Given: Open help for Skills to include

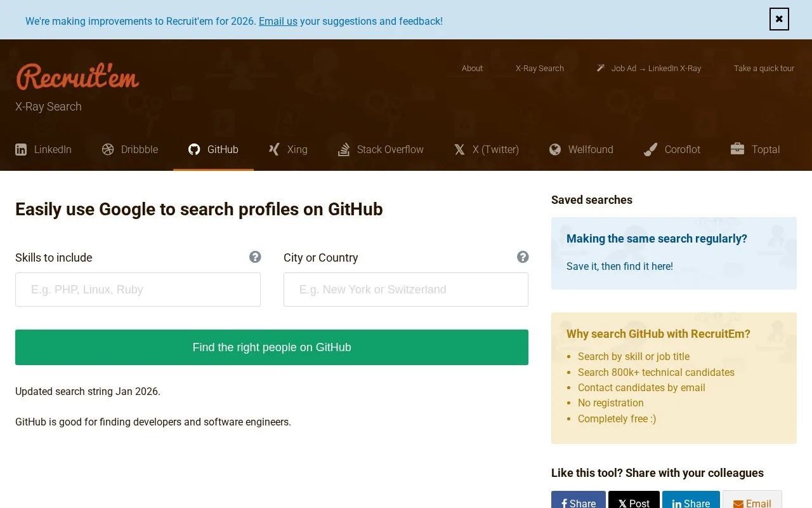Looking at the screenshot, I should click(255, 257).
